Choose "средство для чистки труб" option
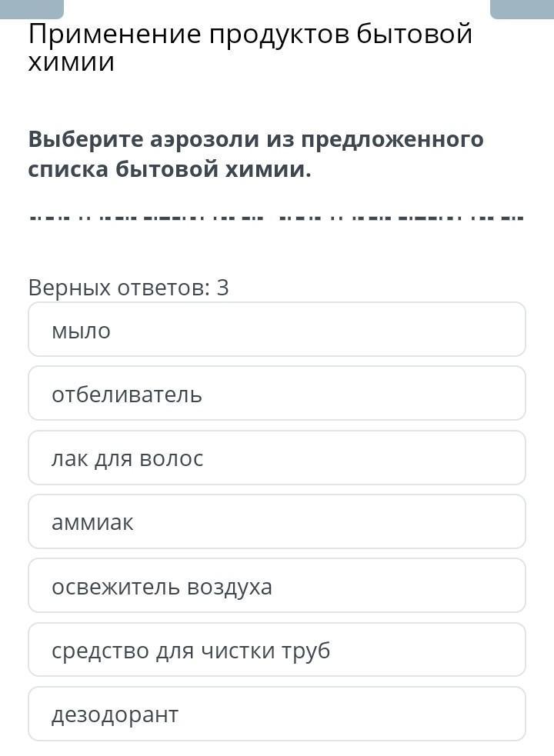This screenshot has width=554, height=756. pos(277,651)
